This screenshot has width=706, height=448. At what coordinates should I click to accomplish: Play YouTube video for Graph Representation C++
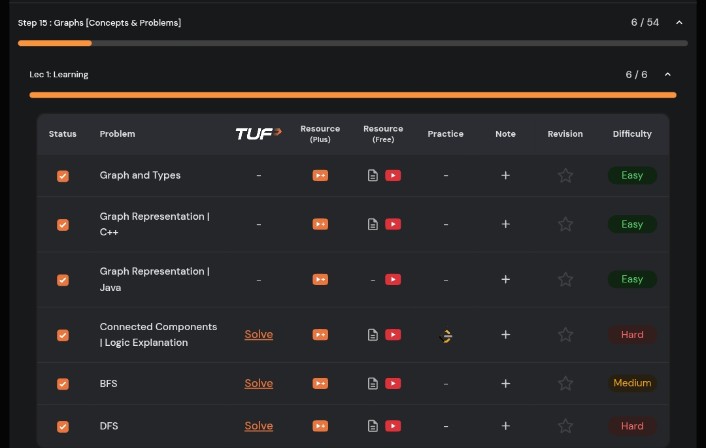pyautogui.click(x=393, y=224)
